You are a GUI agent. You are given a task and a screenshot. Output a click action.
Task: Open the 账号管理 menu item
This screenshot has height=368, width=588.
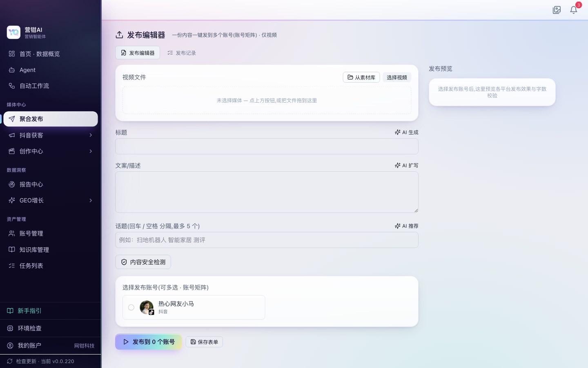(x=51, y=233)
